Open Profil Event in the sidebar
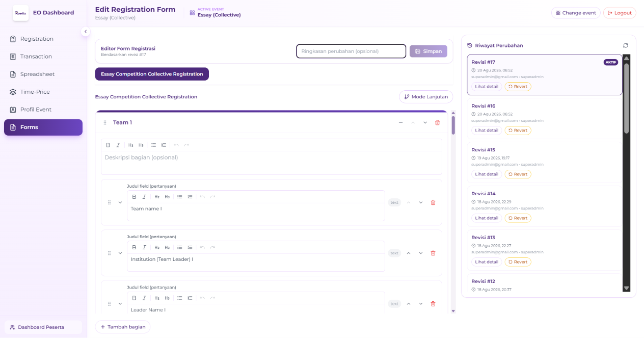This screenshot has height=338, width=644. click(43, 110)
